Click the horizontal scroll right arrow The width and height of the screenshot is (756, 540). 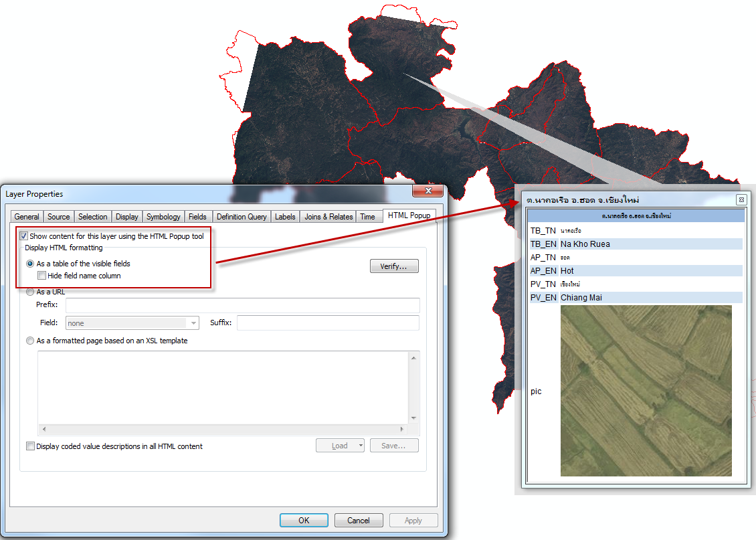pyautogui.click(x=402, y=429)
